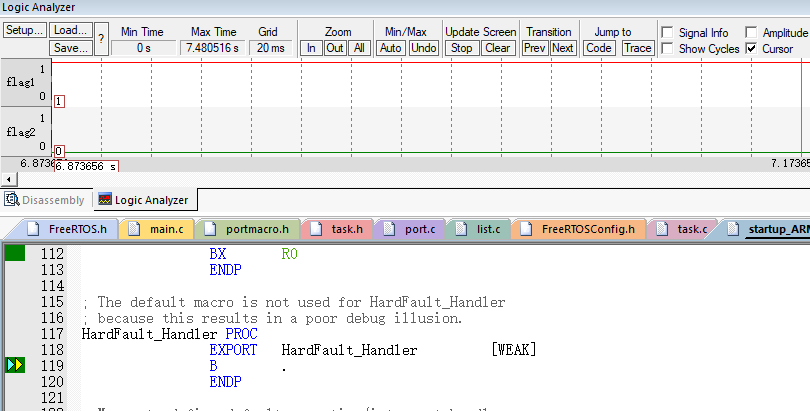Stop the screen update
Screen dimensions: 810x411
point(461,48)
